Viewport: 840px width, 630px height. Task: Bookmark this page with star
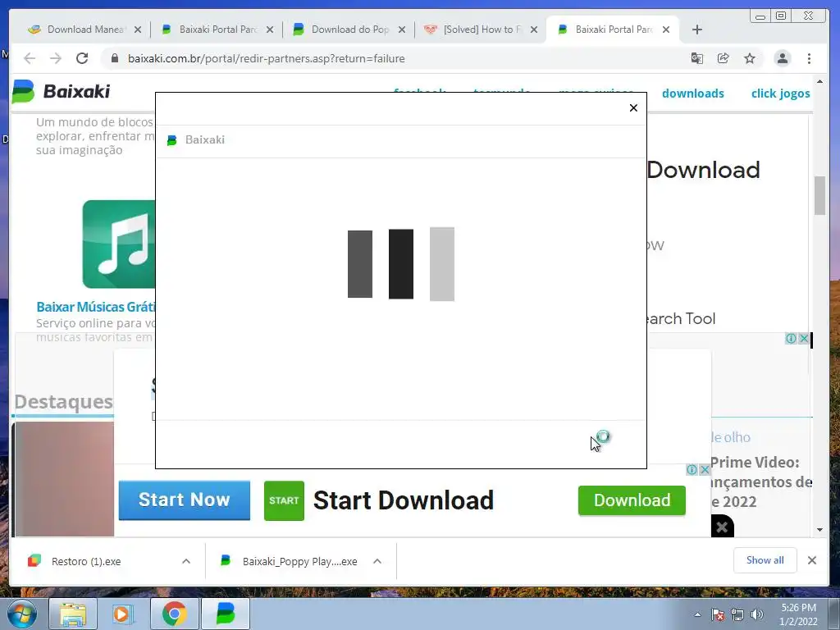(750, 58)
